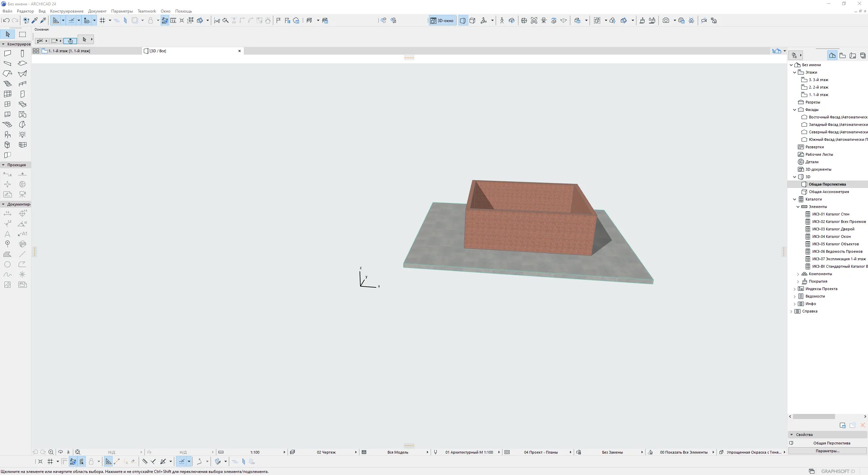The height and width of the screenshot is (475, 868).
Task: Activate the Slab tool in the toolbox
Action: click(x=22, y=63)
